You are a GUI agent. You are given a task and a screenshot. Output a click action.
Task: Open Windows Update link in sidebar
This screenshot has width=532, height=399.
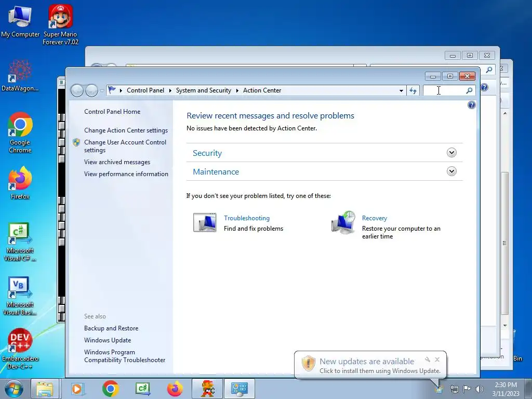pos(108,340)
